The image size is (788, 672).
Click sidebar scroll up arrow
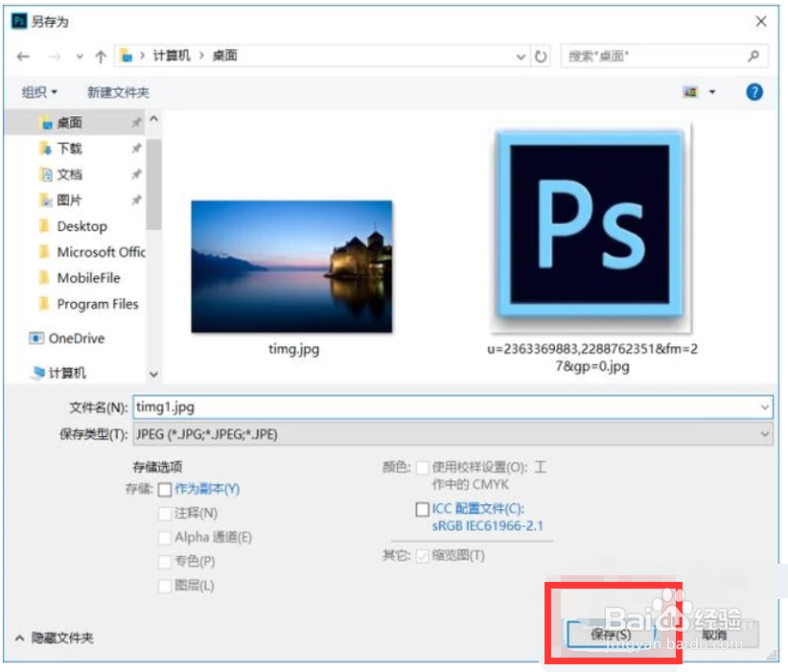pyautogui.click(x=153, y=120)
